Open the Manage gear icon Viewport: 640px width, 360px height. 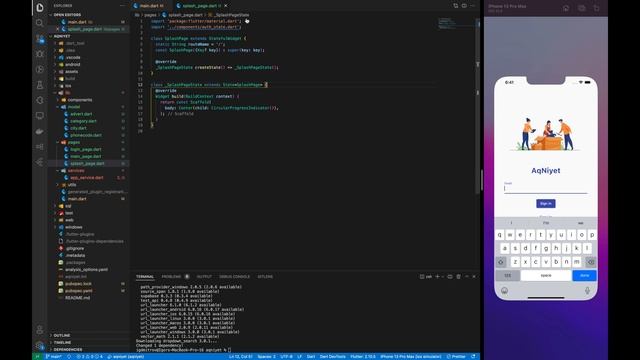pyautogui.click(x=40, y=345)
